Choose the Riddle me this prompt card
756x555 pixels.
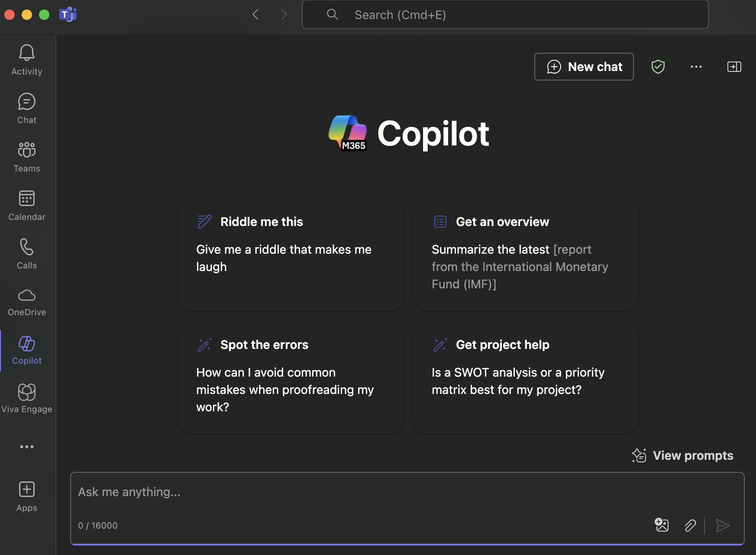(291, 255)
